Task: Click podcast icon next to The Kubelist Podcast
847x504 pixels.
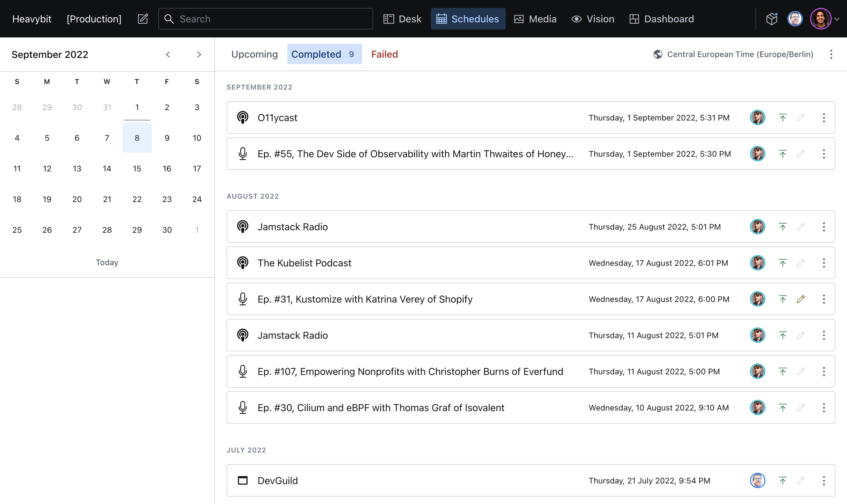Action: tap(243, 263)
